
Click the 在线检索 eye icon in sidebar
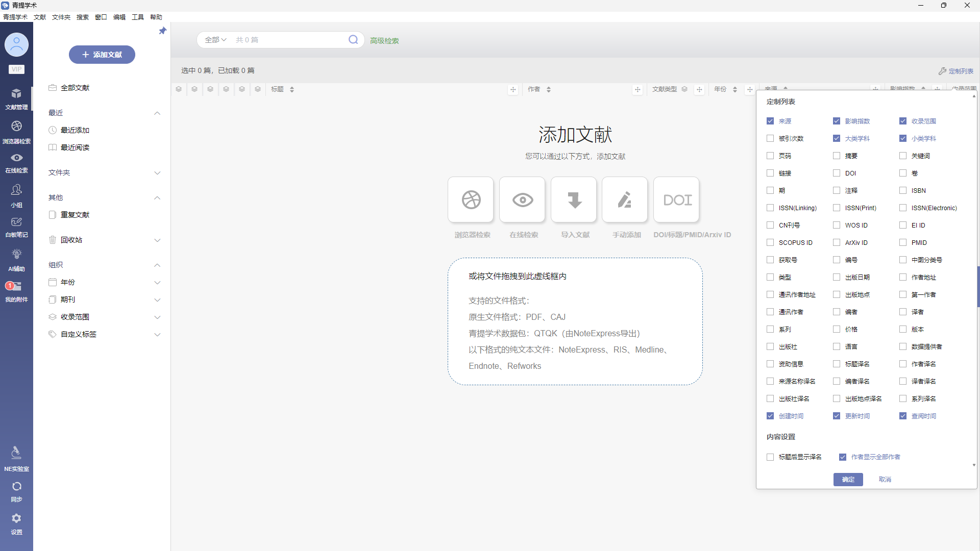click(x=16, y=158)
